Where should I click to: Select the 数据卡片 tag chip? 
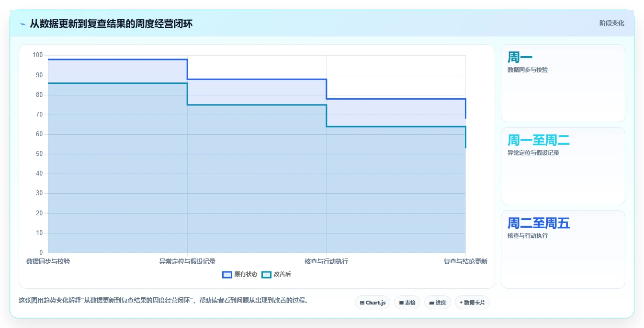(472, 303)
